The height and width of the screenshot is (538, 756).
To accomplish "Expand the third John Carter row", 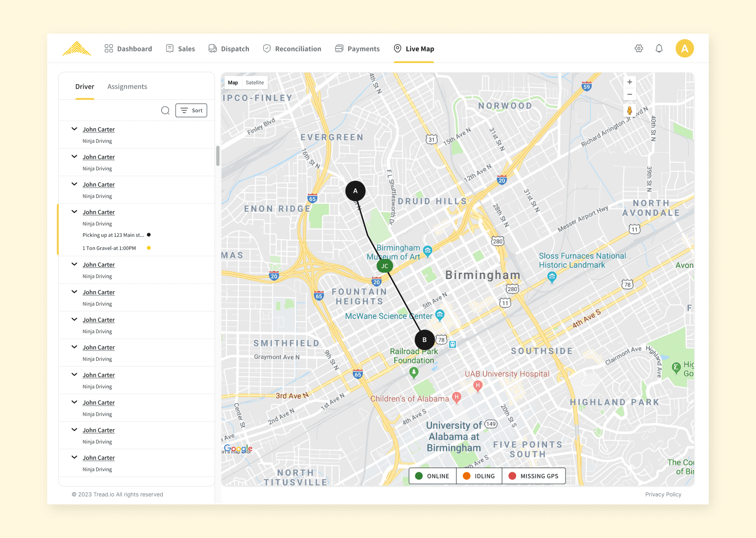I will pyautogui.click(x=75, y=184).
